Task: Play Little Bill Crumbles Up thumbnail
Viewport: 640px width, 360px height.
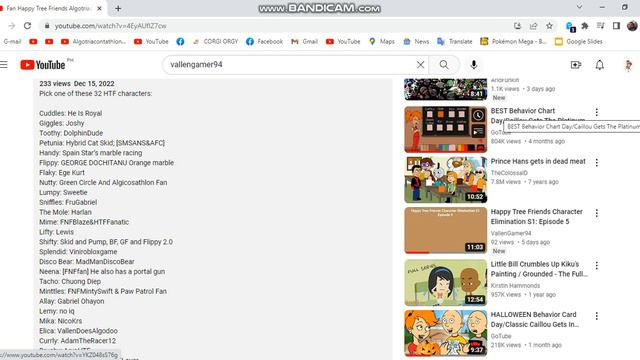Action: 446,282
